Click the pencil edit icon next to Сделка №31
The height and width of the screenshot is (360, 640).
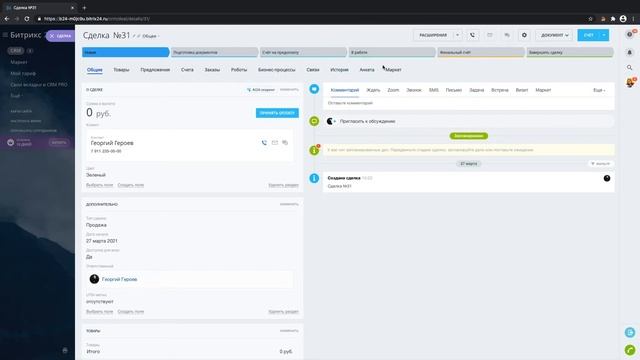pyautogui.click(x=134, y=36)
